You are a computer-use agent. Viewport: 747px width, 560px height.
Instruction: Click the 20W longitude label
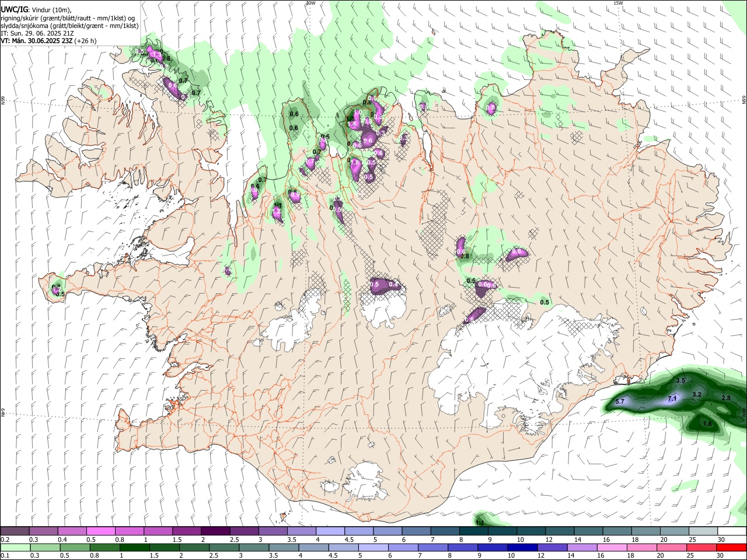click(310, 3)
